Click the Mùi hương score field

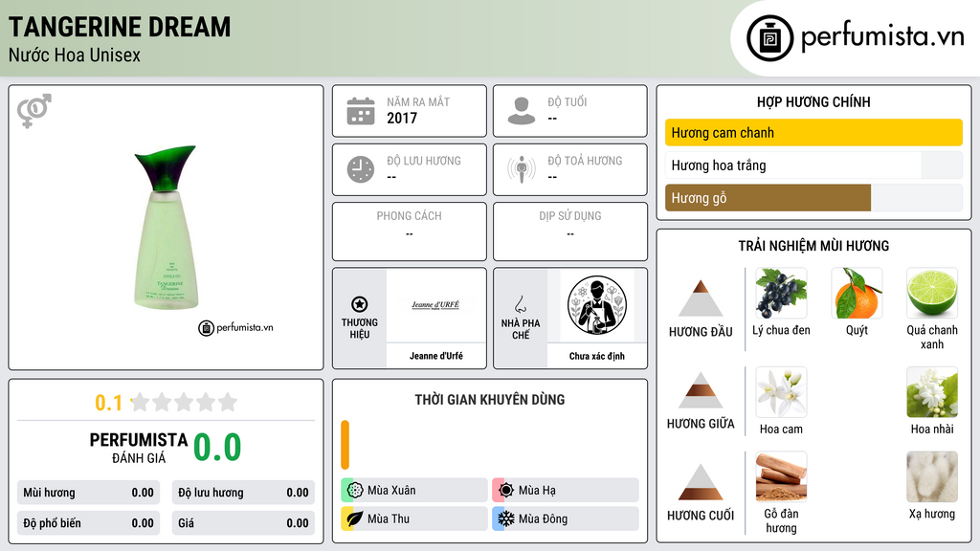tap(88, 493)
